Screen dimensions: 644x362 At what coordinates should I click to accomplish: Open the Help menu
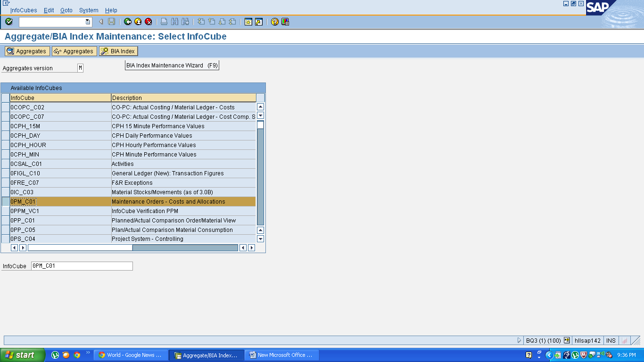pos(111,10)
